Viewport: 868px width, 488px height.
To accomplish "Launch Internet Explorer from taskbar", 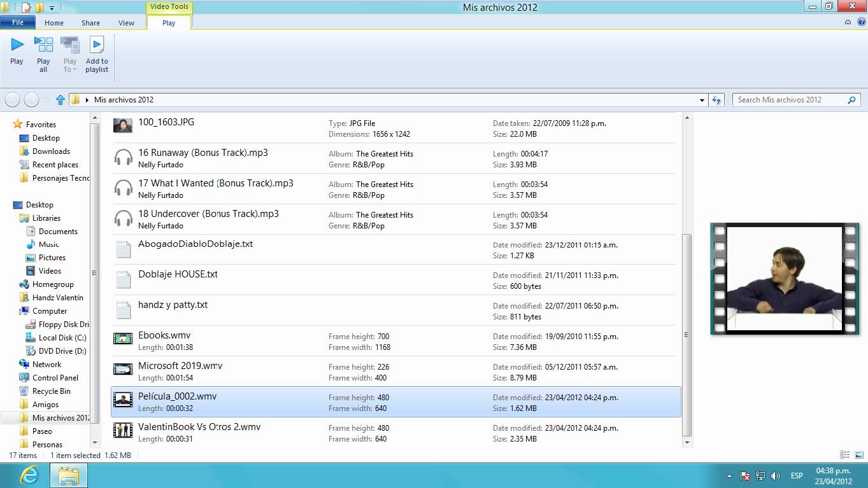I will click(x=29, y=475).
